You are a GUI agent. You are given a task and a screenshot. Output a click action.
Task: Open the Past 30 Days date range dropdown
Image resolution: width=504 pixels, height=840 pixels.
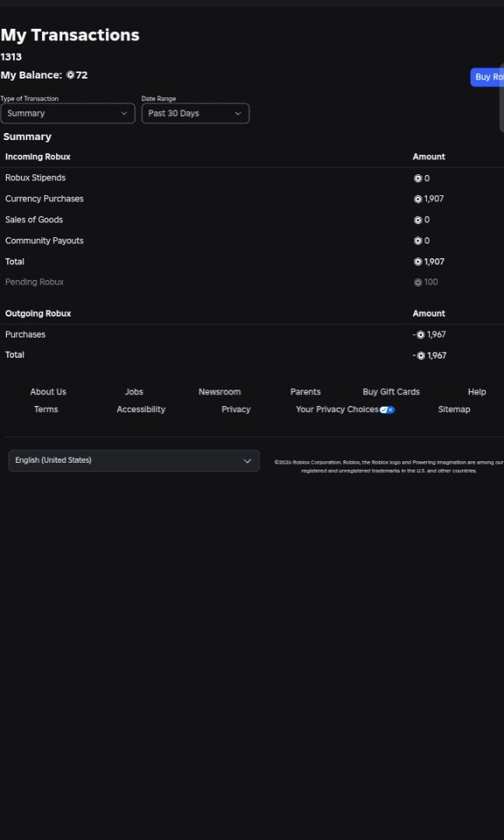[x=195, y=114]
